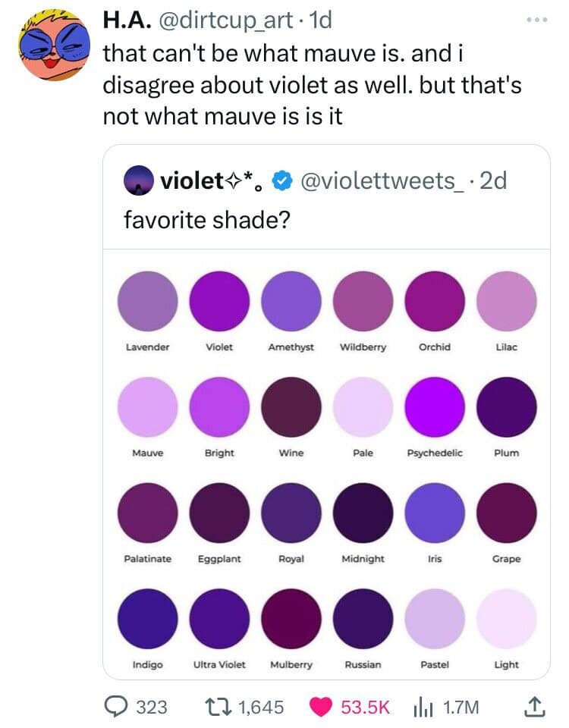Select the Psychedelic color swatch

point(435,406)
